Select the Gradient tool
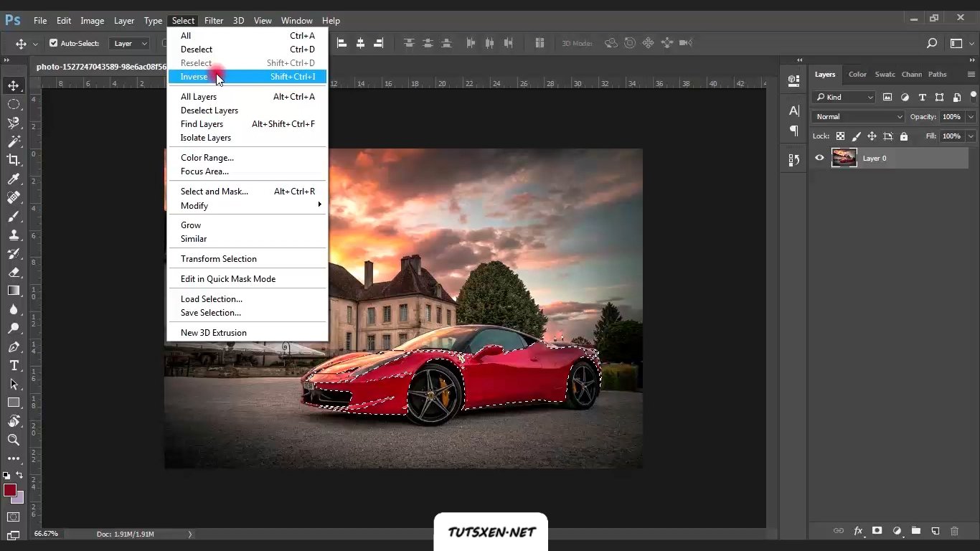980x551 pixels. pyautogui.click(x=14, y=291)
